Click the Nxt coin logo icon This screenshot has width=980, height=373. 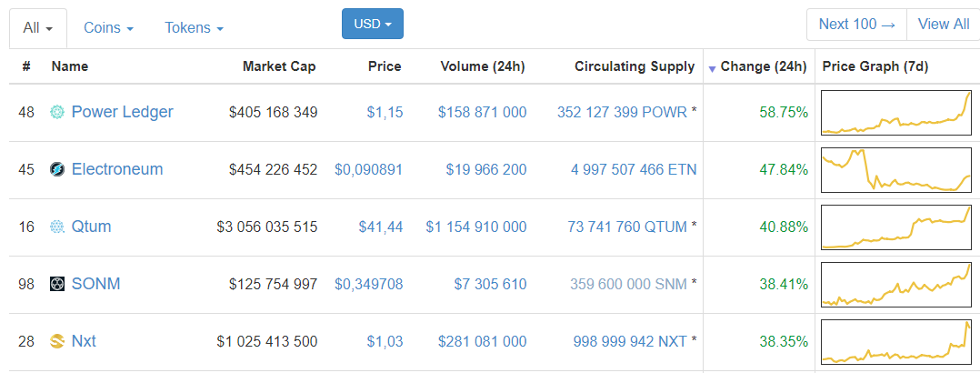click(57, 341)
